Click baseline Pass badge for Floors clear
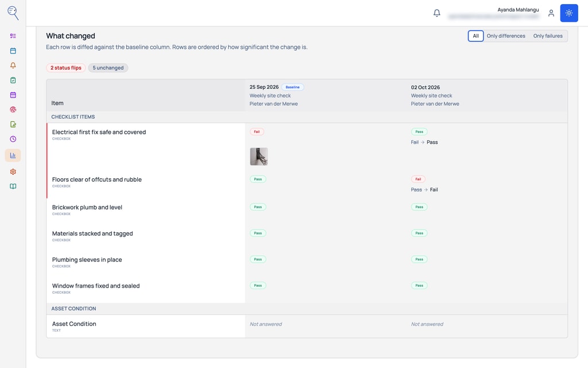 click(x=258, y=179)
